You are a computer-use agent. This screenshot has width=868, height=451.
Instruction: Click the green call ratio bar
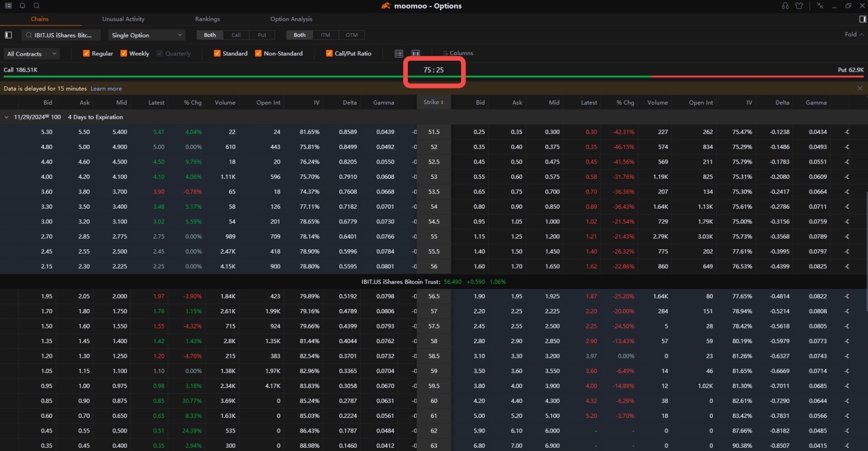point(217,76)
